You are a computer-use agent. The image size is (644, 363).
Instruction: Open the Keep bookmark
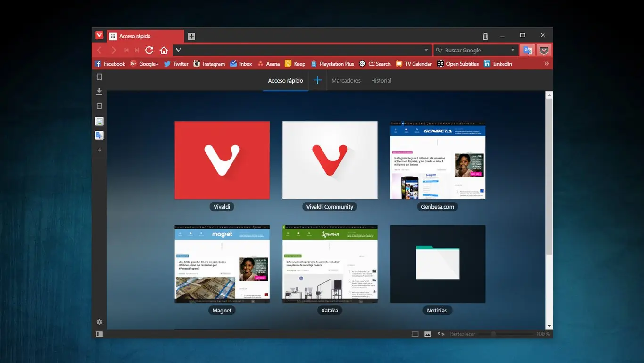point(295,64)
